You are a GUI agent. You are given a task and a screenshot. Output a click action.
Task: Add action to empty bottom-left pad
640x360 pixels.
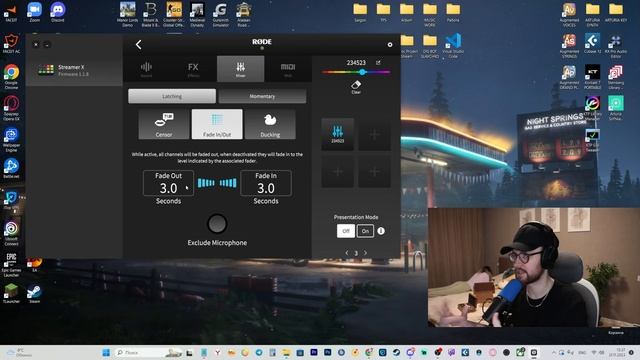coord(338,171)
